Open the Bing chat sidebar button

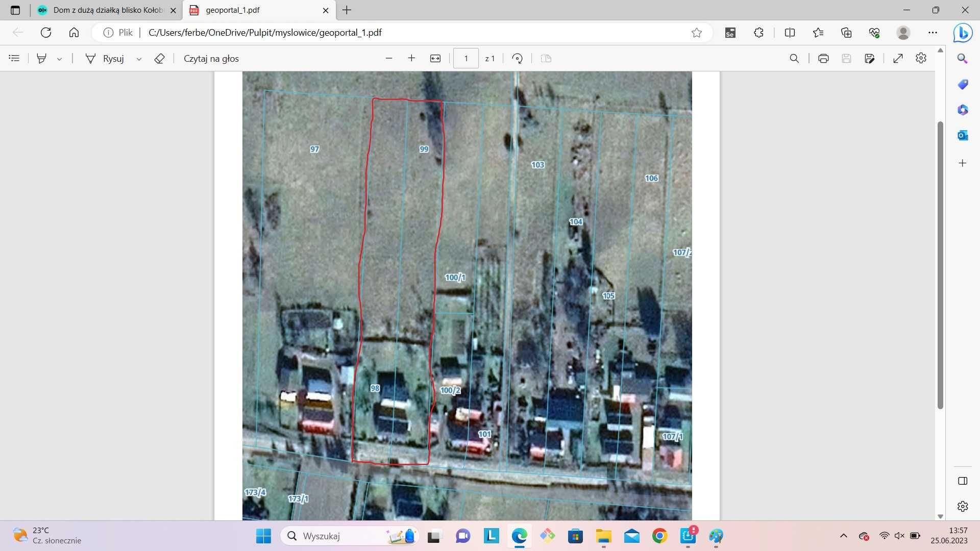[x=963, y=33]
